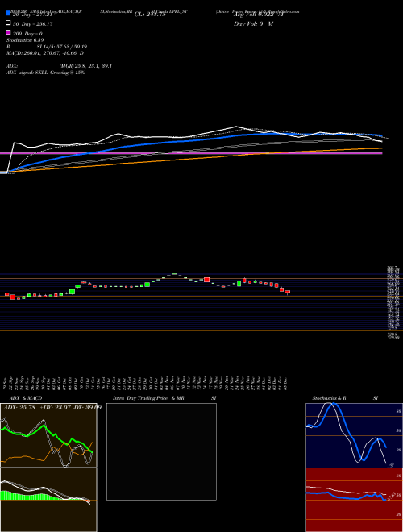Click the 'ADX: 25.78 +DY: 23.07 -DY: 39.09' header

tap(52, 407)
